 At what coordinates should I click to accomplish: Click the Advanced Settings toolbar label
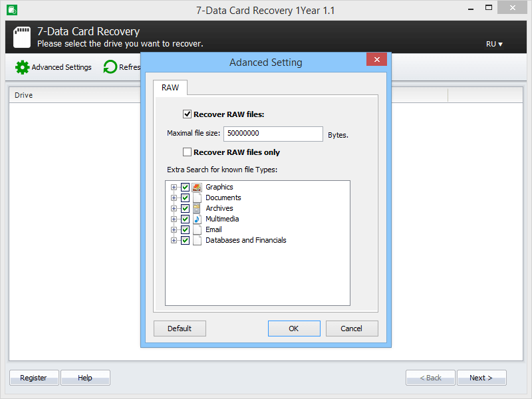pyautogui.click(x=61, y=67)
